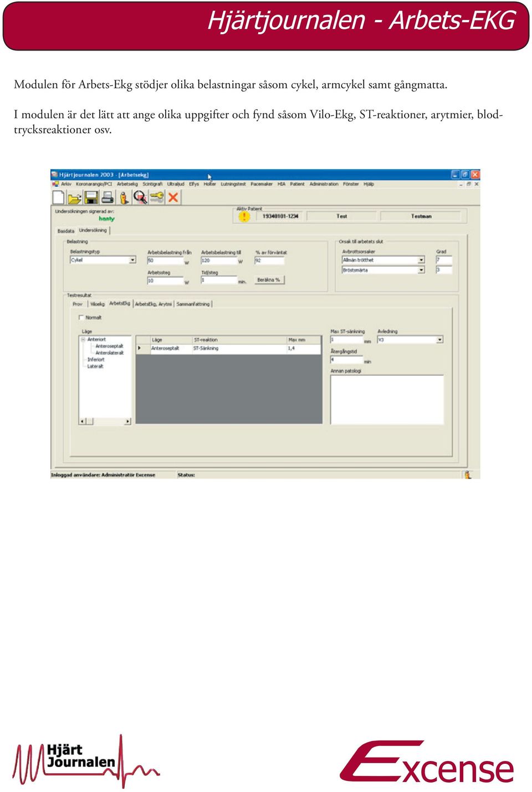The width and height of the screenshot is (532, 792).
Task: Switch to the Prov tab
Action: click(78, 304)
